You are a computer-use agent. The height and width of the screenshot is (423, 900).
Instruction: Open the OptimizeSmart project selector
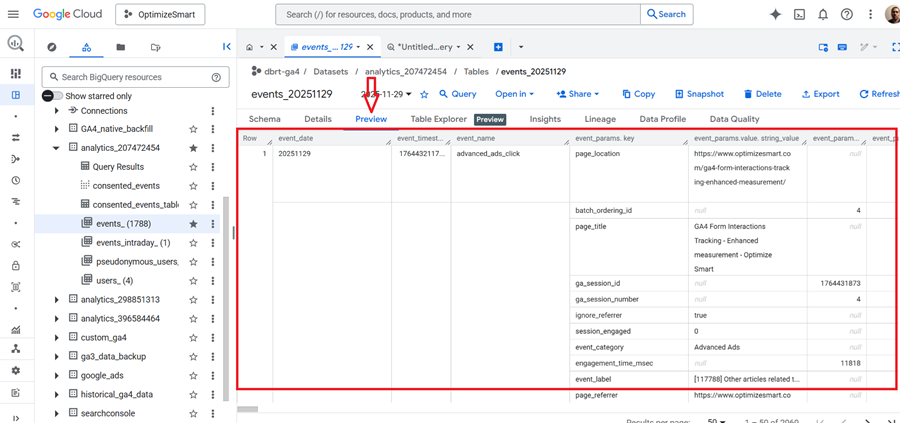coord(160,15)
